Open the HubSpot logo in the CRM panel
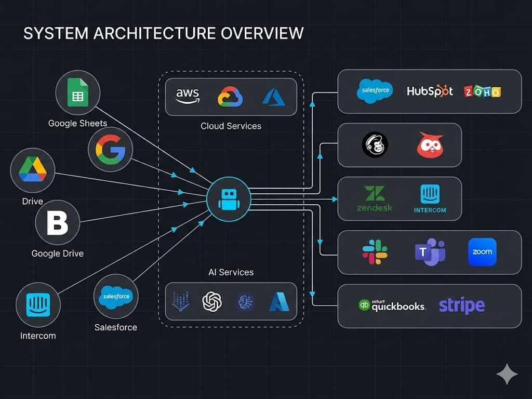 (430, 91)
